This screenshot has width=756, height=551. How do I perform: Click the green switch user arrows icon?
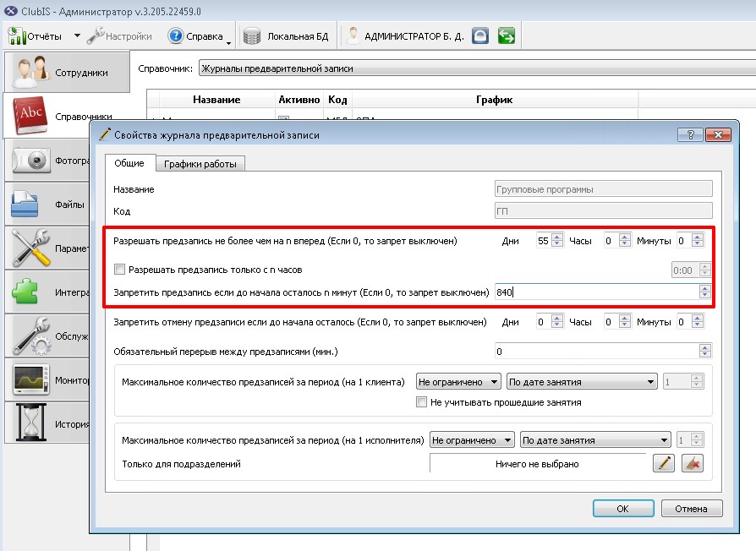pyautogui.click(x=507, y=35)
